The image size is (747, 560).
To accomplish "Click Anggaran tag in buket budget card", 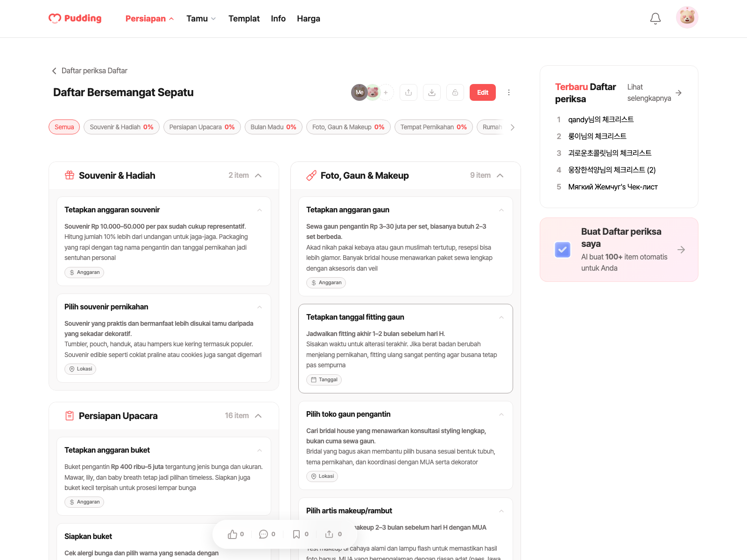I will pyautogui.click(x=84, y=502).
